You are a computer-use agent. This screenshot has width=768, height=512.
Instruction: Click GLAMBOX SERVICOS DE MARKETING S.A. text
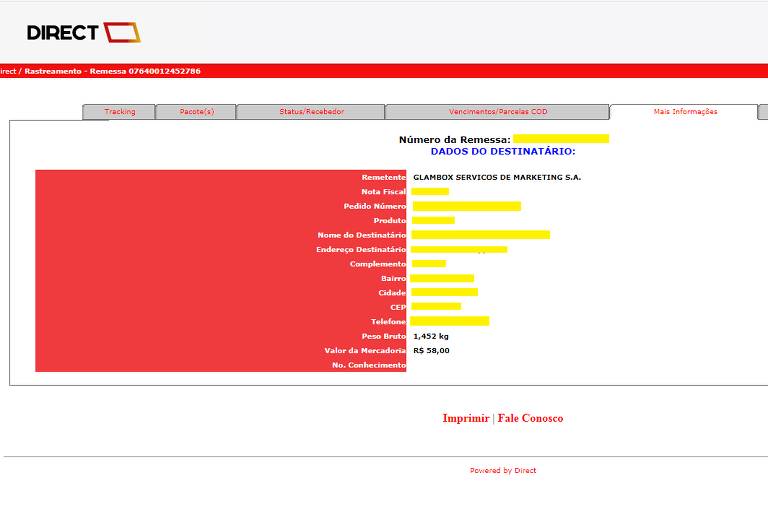(497, 177)
